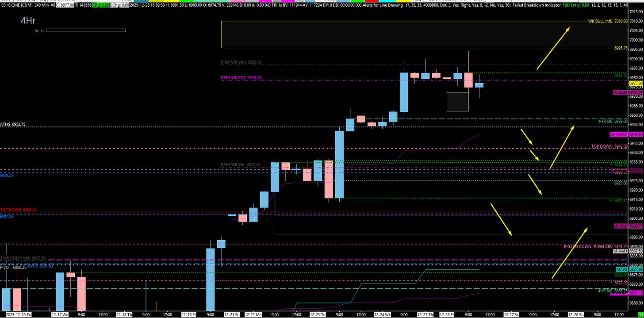
Task: Click the 12-28 Su date on time axis
Action: click(x=576, y=314)
